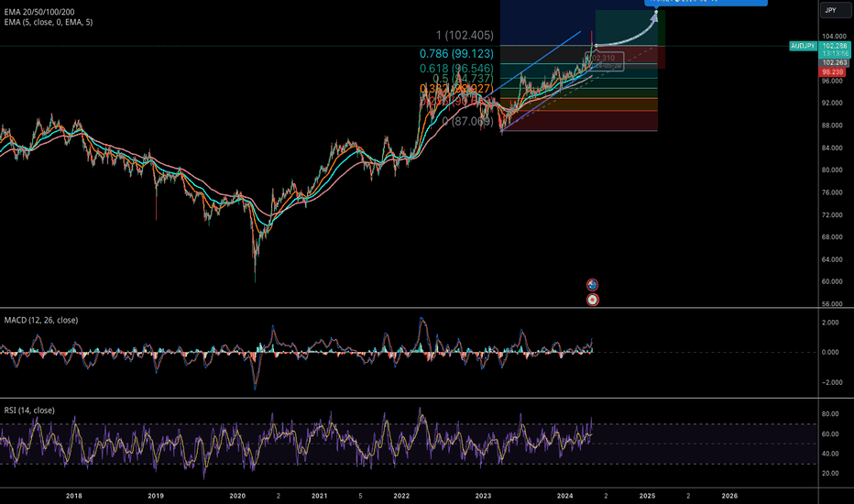Click the Japan flag economic event icon
Screen dimensions: 854x504
(592, 300)
